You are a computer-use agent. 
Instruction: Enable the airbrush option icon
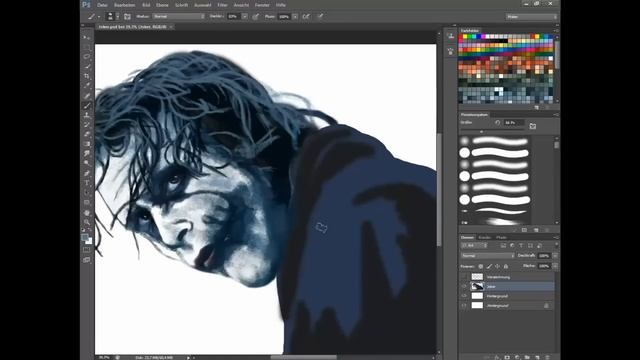click(x=306, y=16)
